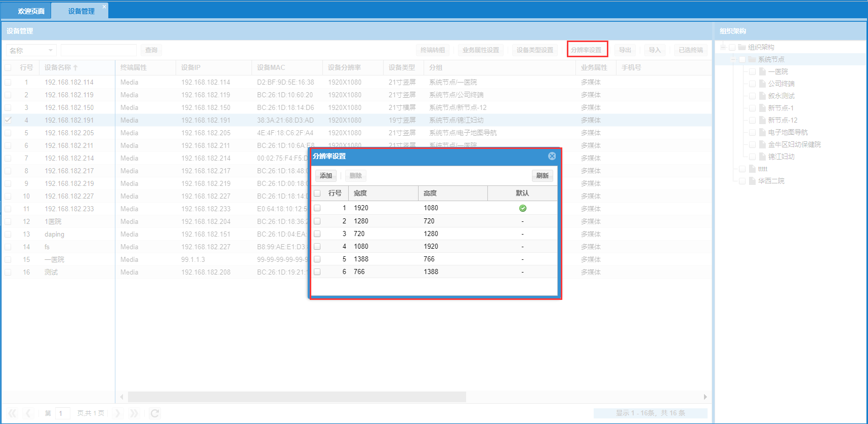868x424 pixels.
Task: Click the 默认 column header in dialog
Action: (522, 194)
